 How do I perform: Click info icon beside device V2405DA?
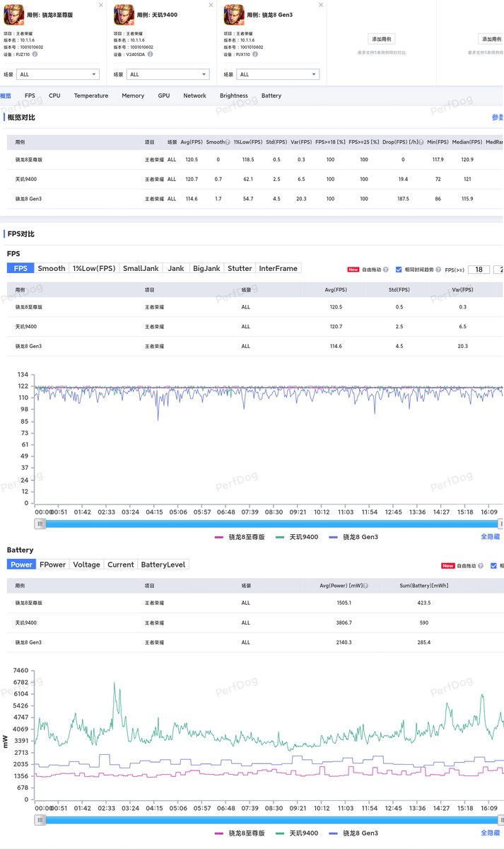[150, 54]
